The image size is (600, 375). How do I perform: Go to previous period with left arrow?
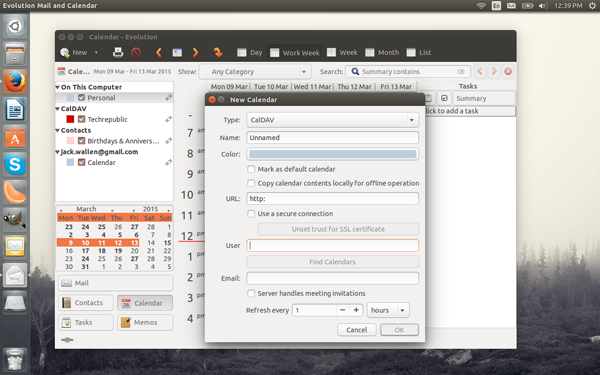coord(158,52)
